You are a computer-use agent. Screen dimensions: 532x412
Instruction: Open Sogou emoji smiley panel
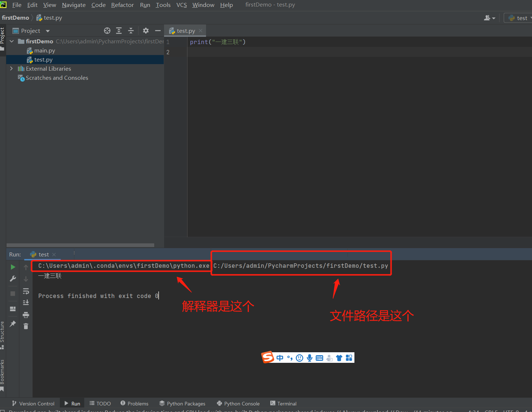pyautogui.click(x=299, y=358)
